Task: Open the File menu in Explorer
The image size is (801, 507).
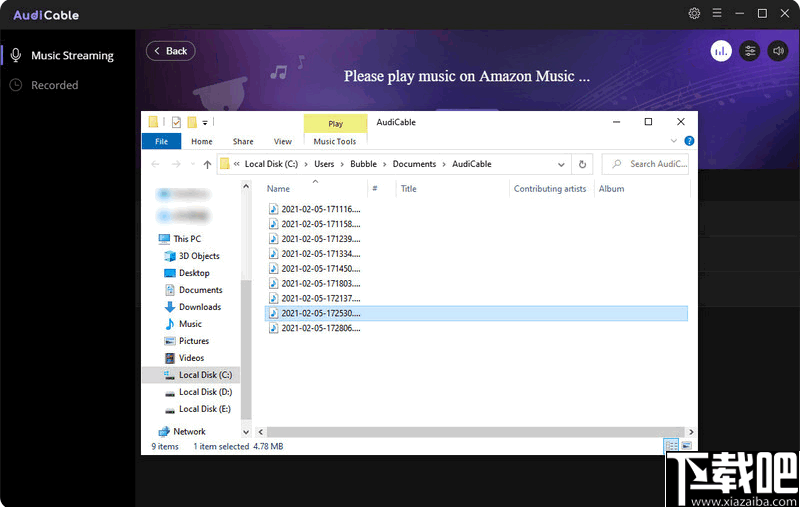Action: (161, 142)
